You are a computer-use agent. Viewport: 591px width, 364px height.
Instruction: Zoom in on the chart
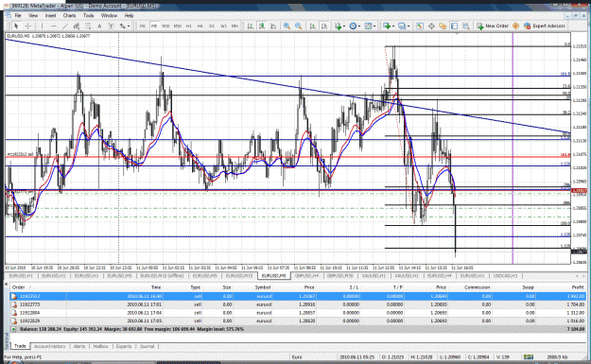(x=287, y=26)
